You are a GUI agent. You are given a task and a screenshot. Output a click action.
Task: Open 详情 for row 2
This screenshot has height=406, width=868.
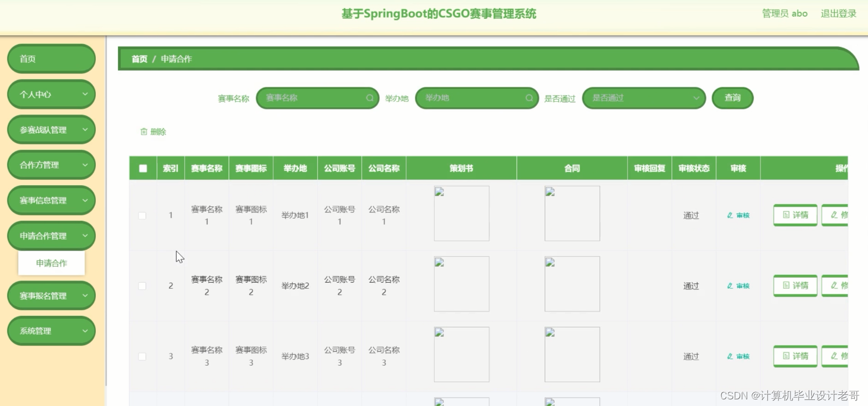pyautogui.click(x=795, y=286)
